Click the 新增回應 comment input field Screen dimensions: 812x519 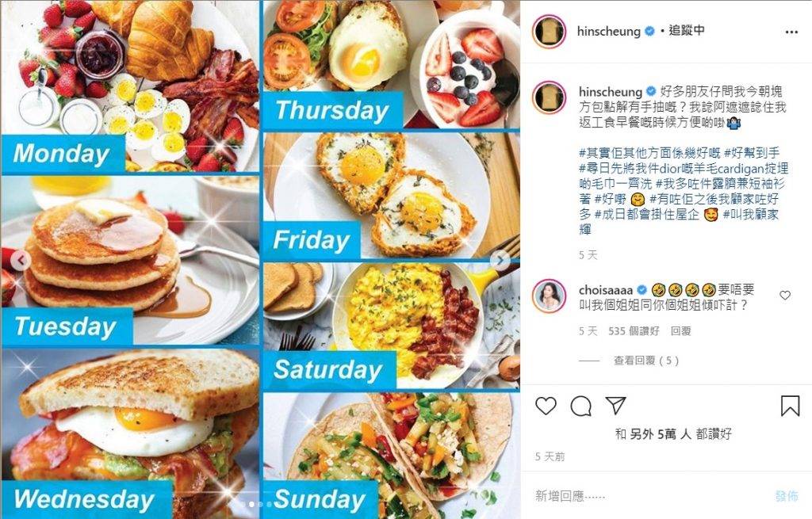pyautogui.click(x=647, y=496)
